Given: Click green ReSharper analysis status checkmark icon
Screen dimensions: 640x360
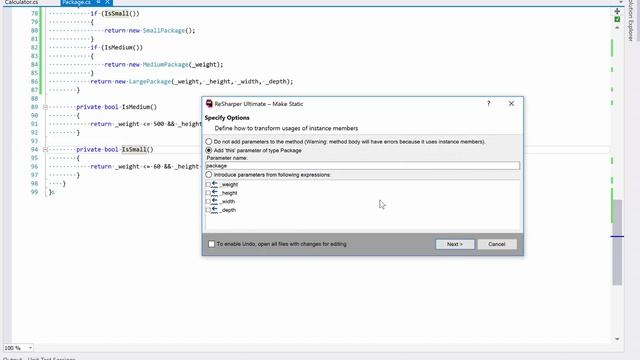Looking at the screenshot, I should coord(617,19).
